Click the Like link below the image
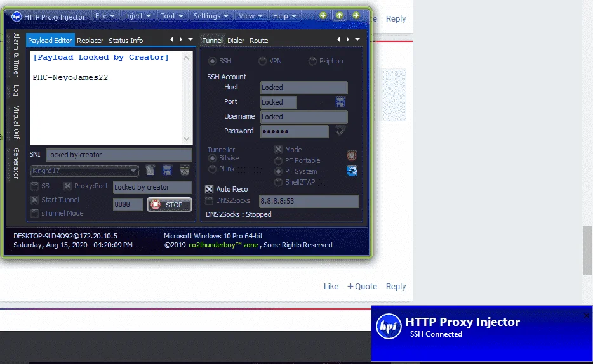Viewport: 593px width, 364px height. [x=331, y=286]
